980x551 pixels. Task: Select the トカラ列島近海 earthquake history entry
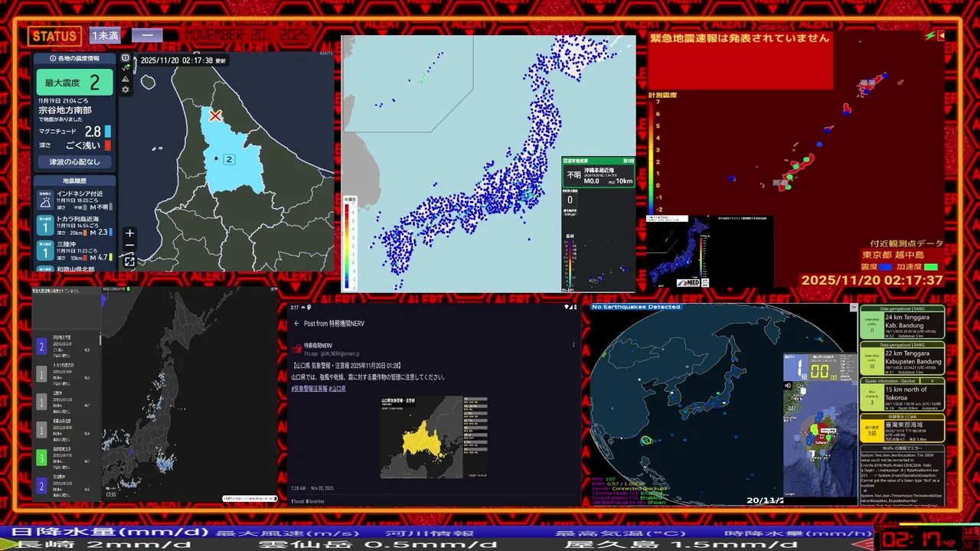coord(75,226)
